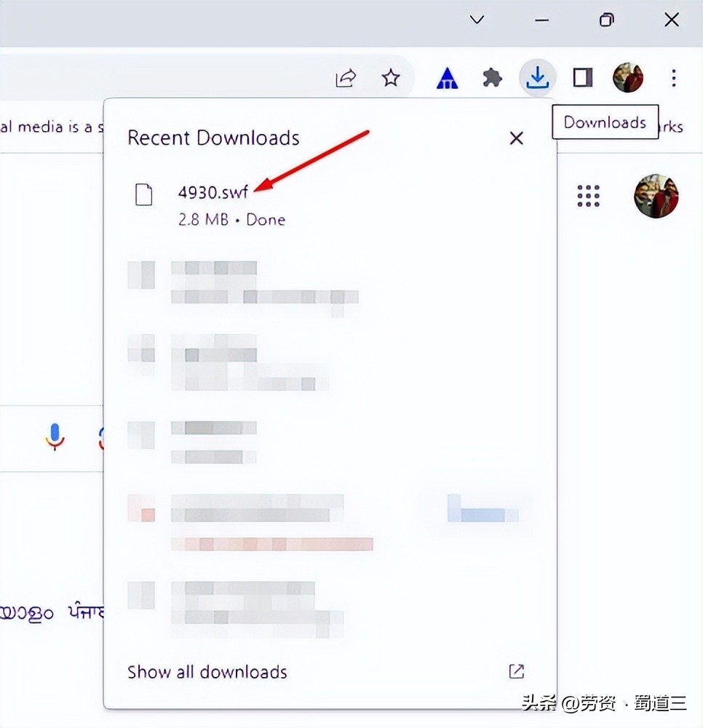Toggle the browser side panel

point(583,78)
